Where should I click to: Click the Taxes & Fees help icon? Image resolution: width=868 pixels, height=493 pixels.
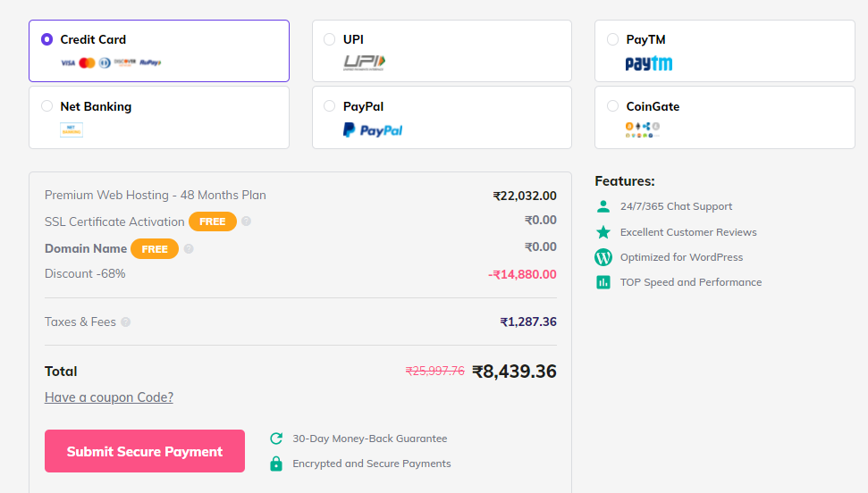(126, 322)
